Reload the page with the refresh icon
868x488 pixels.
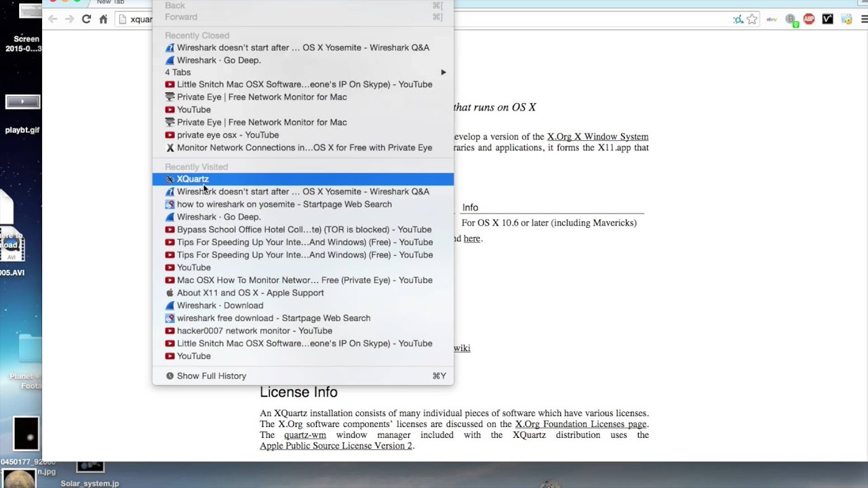click(x=86, y=19)
